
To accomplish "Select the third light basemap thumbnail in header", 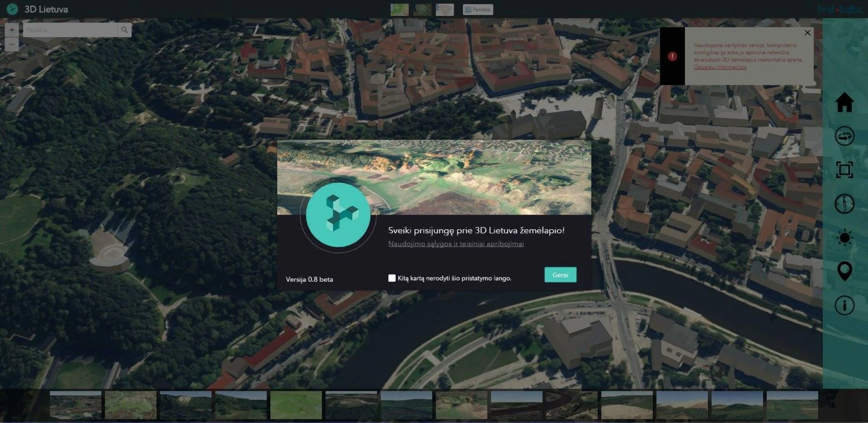I will [444, 9].
